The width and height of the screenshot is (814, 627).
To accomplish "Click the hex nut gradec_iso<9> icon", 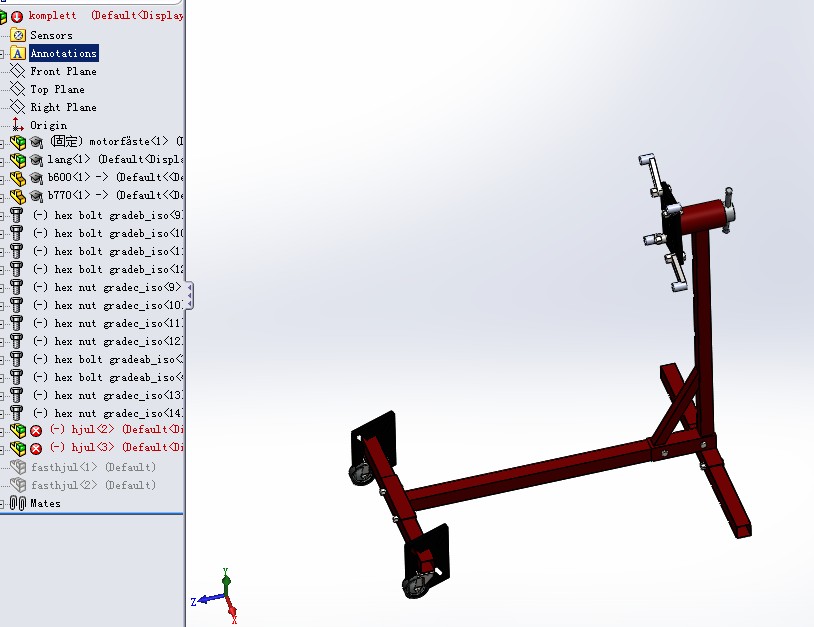I will coord(17,287).
